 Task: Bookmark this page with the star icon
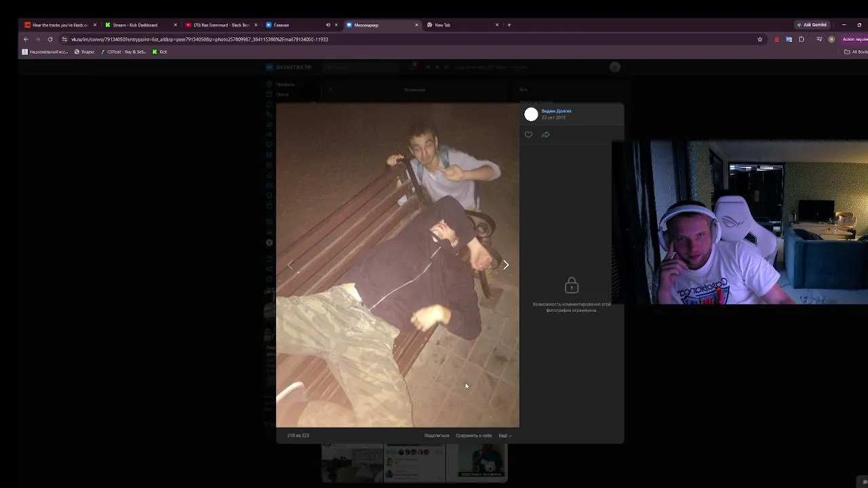759,39
